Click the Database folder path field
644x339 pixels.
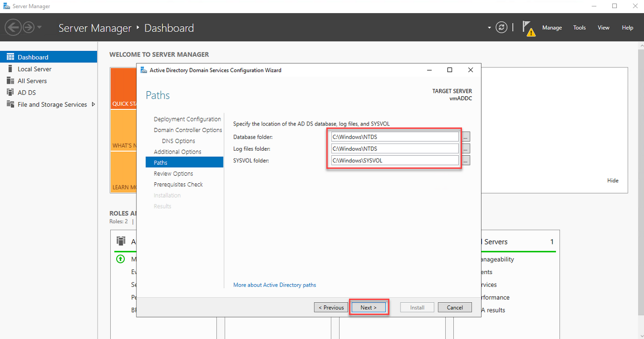point(395,137)
